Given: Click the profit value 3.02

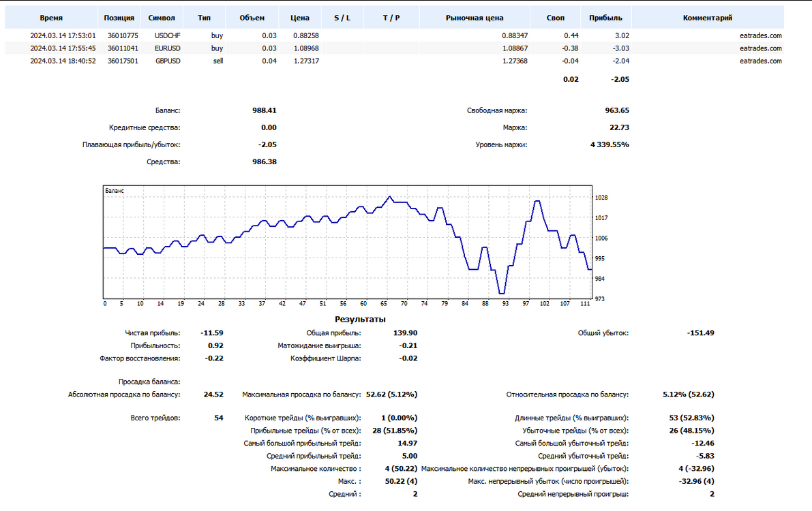Looking at the screenshot, I should coord(622,35).
